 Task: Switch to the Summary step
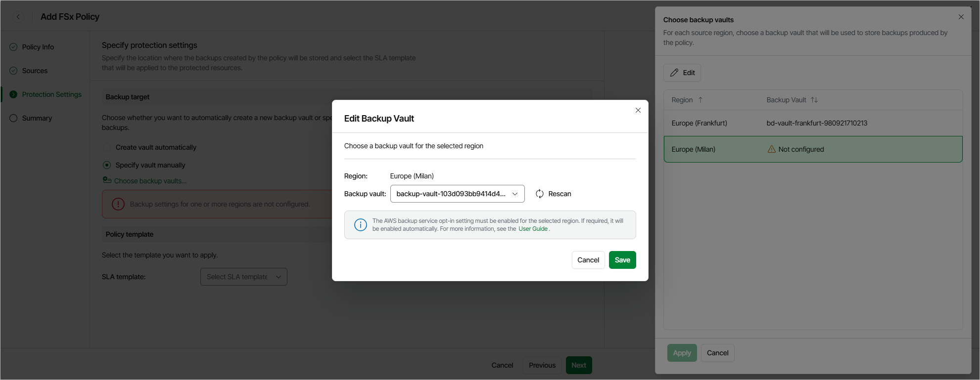37,118
